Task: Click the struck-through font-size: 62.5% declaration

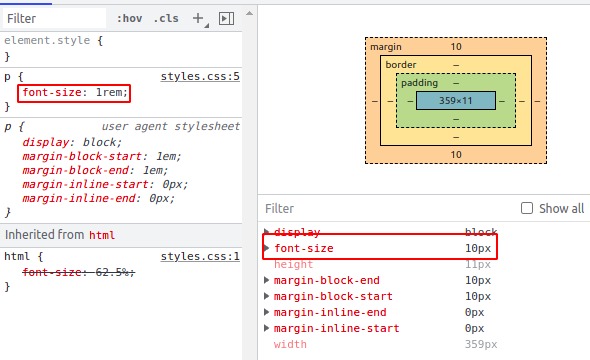Action: (x=78, y=272)
